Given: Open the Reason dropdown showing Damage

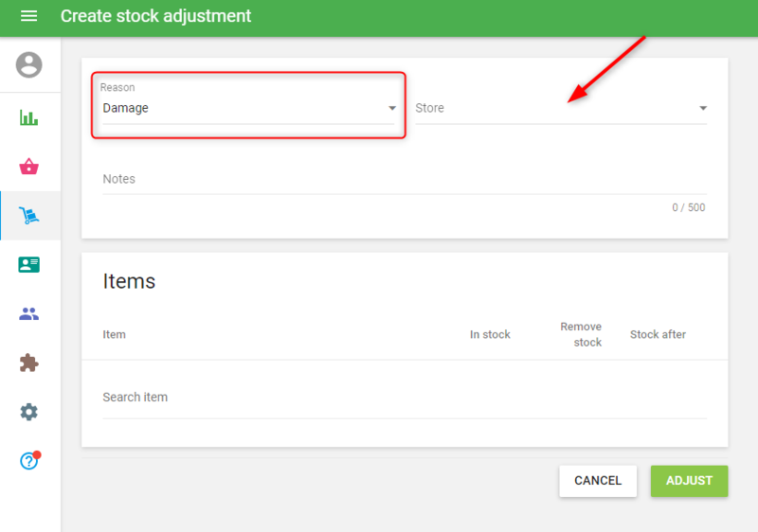Looking at the screenshot, I should tap(248, 108).
